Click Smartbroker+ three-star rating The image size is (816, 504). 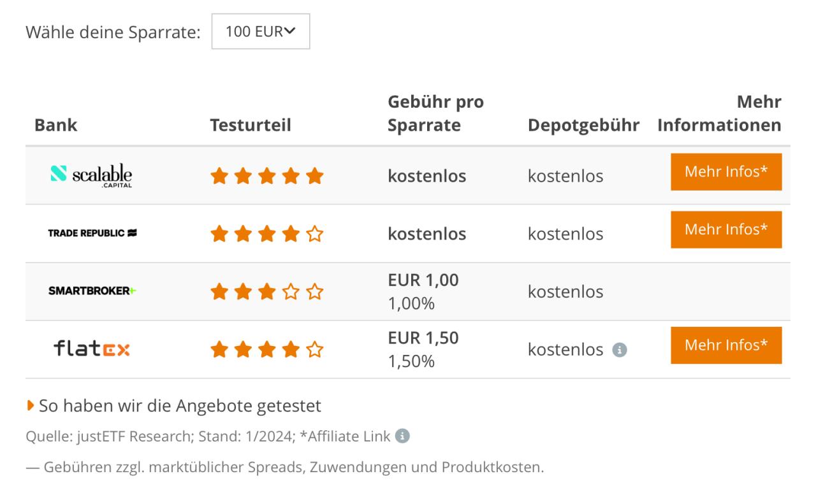click(267, 292)
